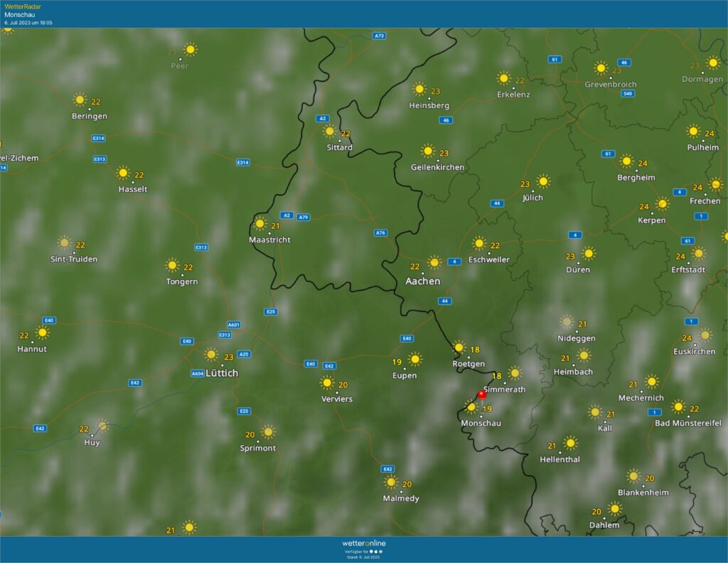Click the temperature 19 next to Monschau
Image resolution: width=728 pixels, height=563 pixels.
click(488, 409)
